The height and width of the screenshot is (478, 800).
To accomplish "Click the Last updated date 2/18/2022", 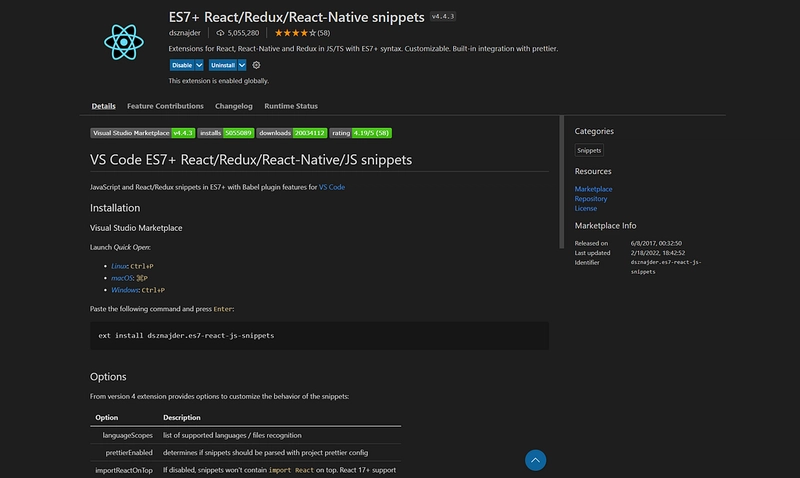I will 658,253.
